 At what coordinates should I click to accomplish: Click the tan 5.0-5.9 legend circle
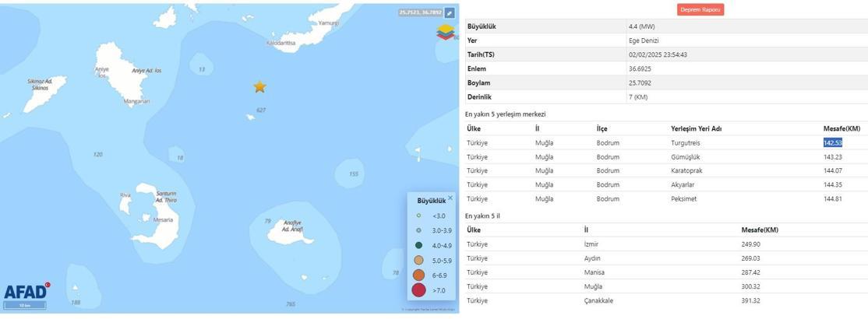(419, 260)
